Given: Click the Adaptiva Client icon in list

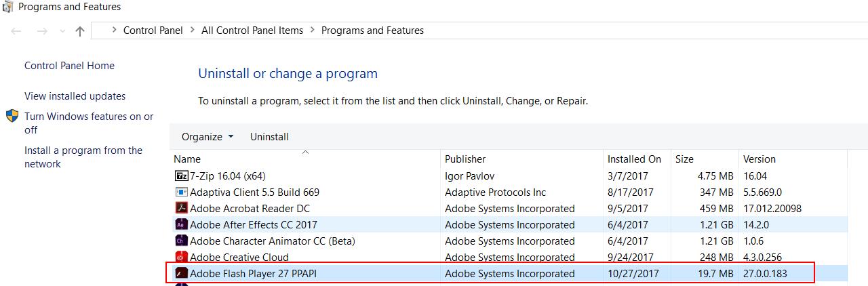Looking at the screenshot, I should 181,192.
